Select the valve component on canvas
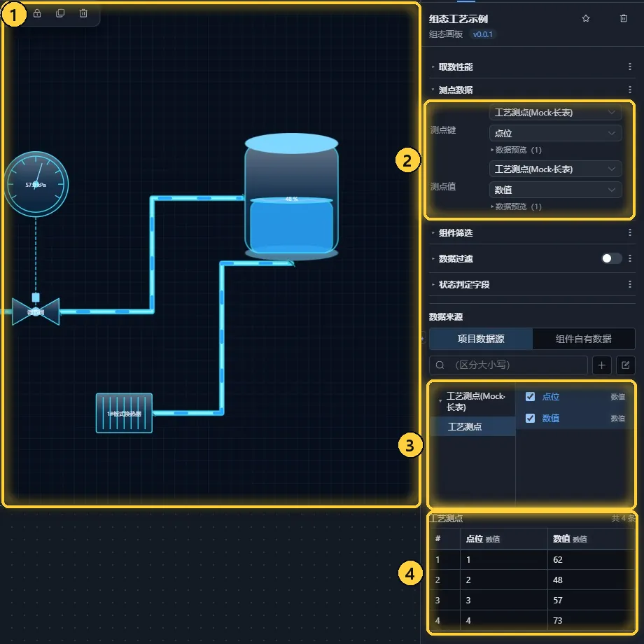644x644 pixels. click(x=36, y=311)
